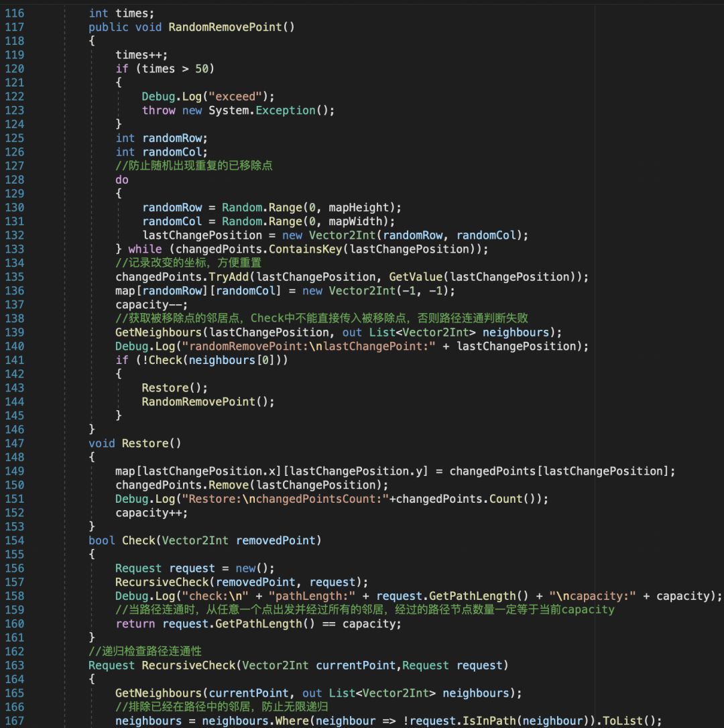724x728 pixels.
Task: Click line number 156 in the gutter
Action: (x=14, y=568)
